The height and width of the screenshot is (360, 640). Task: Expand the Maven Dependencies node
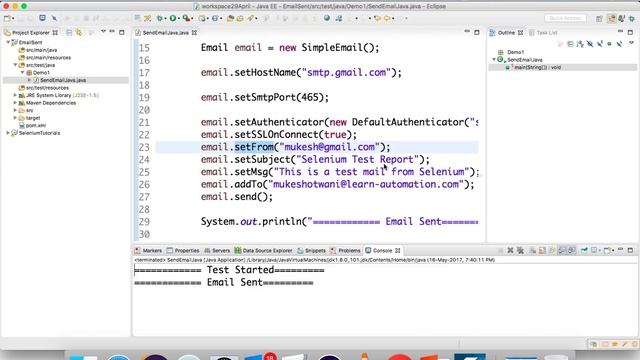(x=16, y=103)
